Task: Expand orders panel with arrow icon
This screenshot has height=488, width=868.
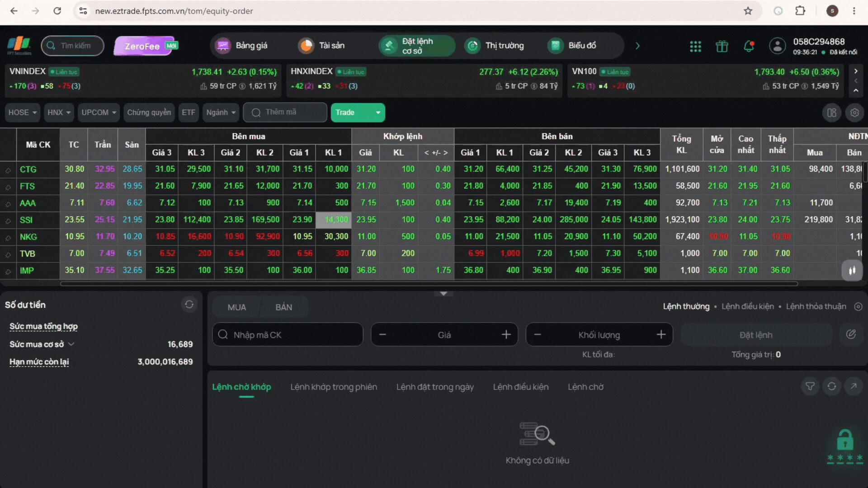Action: [x=854, y=386]
